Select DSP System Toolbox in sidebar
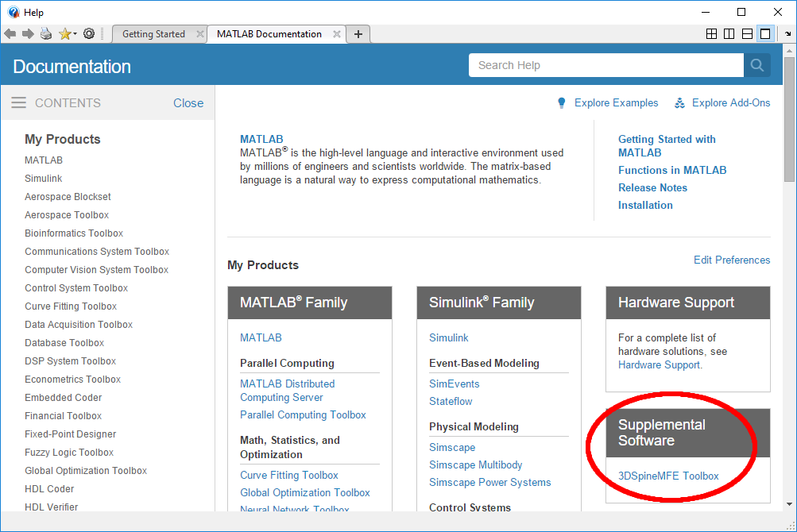The width and height of the screenshot is (797, 532). pos(70,361)
